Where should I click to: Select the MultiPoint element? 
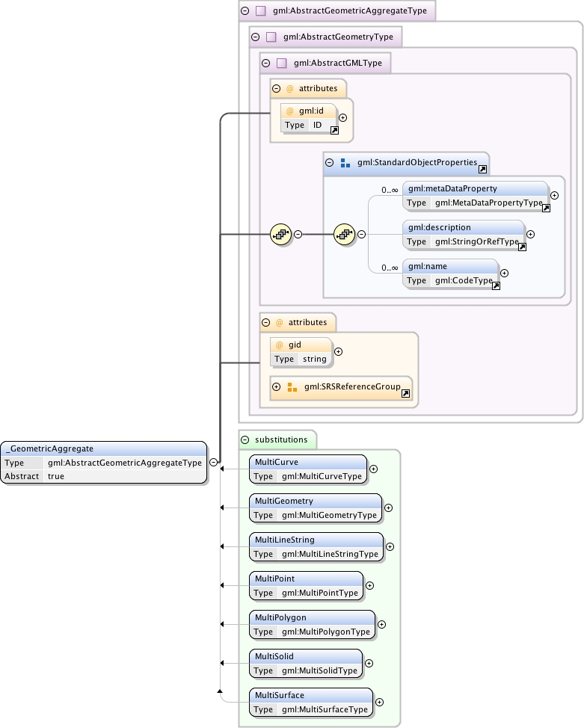point(306,585)
